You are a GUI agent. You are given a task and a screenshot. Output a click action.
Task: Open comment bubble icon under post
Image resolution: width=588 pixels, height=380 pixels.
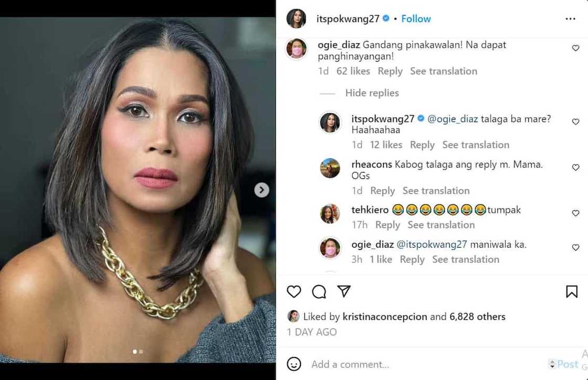point(319,292)
